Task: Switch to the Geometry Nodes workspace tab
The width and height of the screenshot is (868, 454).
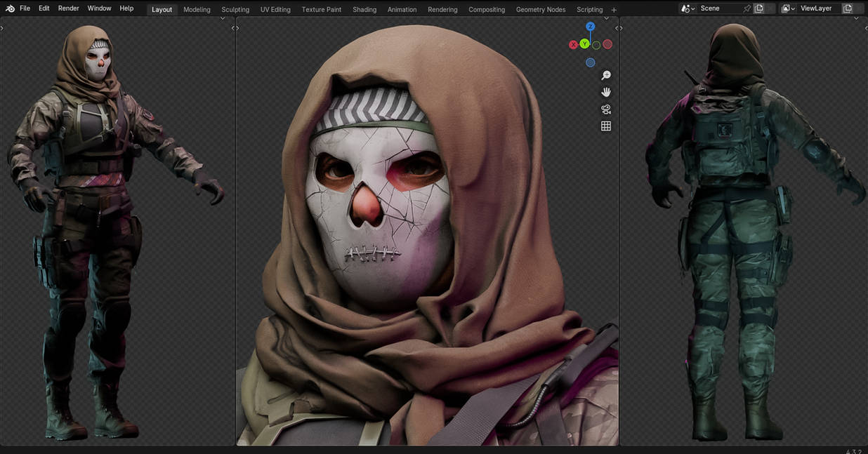Action: (541, 9)
